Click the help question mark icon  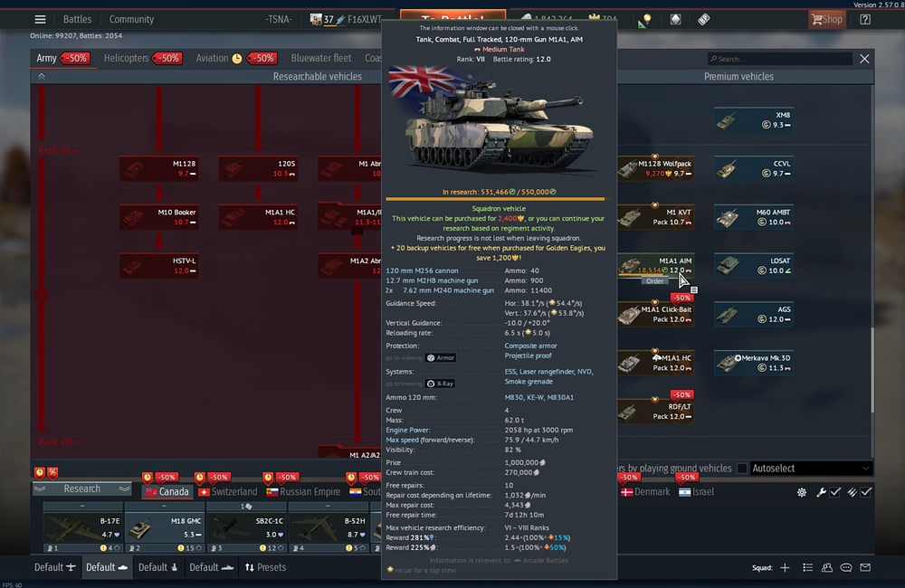[864, 20]
